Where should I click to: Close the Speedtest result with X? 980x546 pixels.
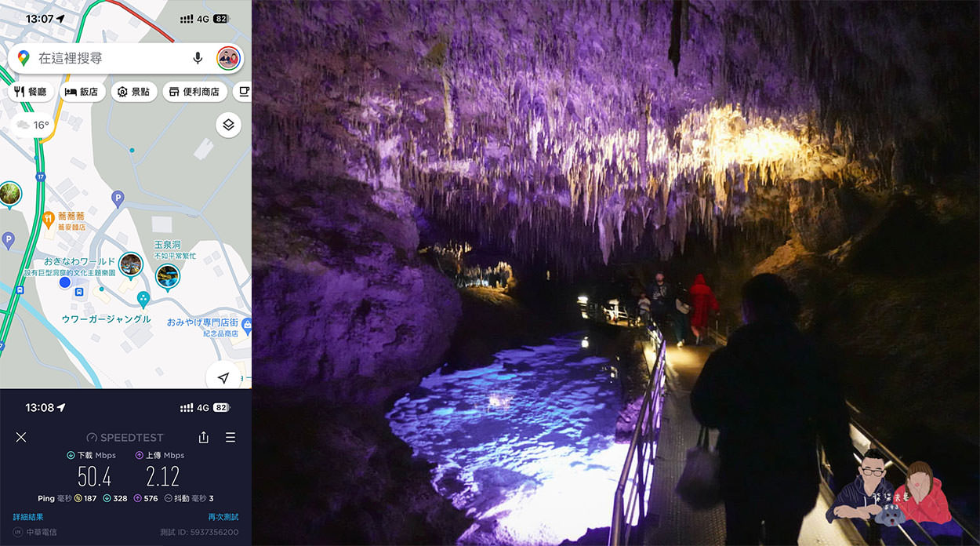tap(21, 437)
